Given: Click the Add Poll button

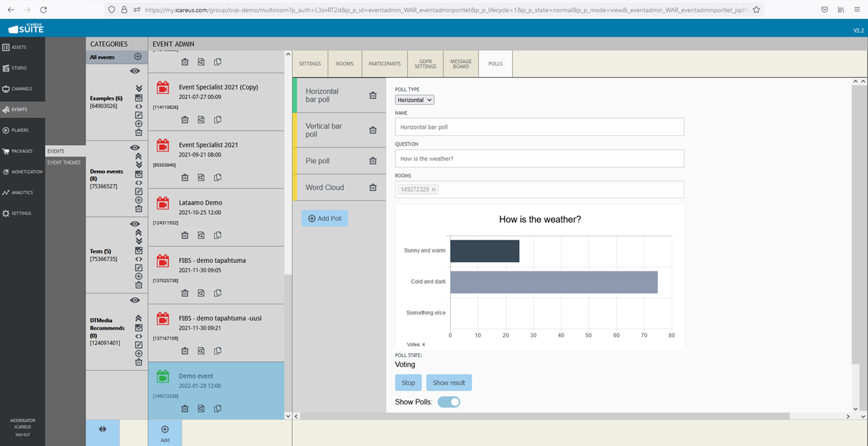Looking at the screenshot, I should click(x=325, y=218).
